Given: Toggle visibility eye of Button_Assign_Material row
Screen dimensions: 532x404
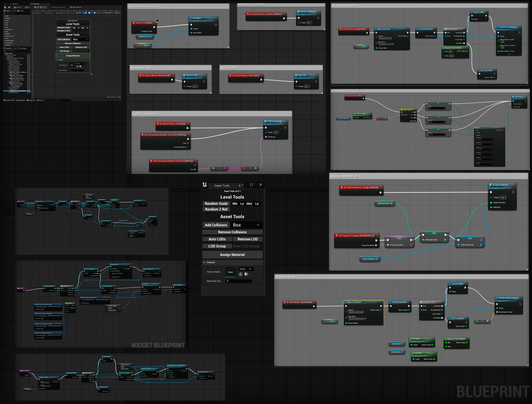Looking at the screenshot, I should [30, 91].
